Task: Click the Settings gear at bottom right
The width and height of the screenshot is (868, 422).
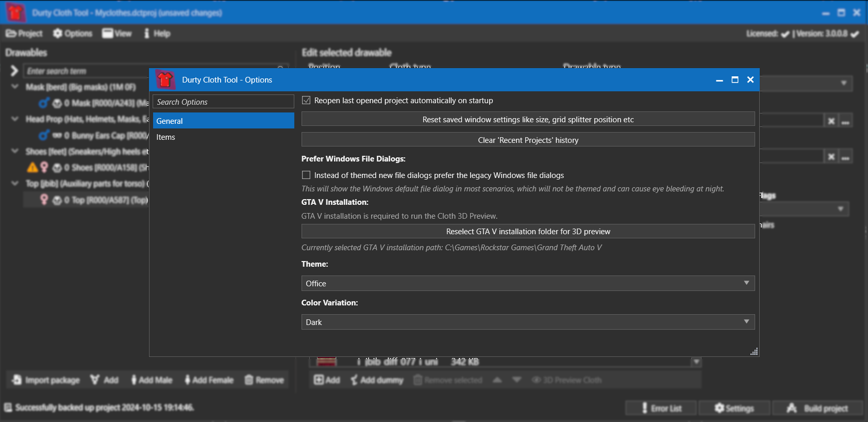Action: pos(734,408)
